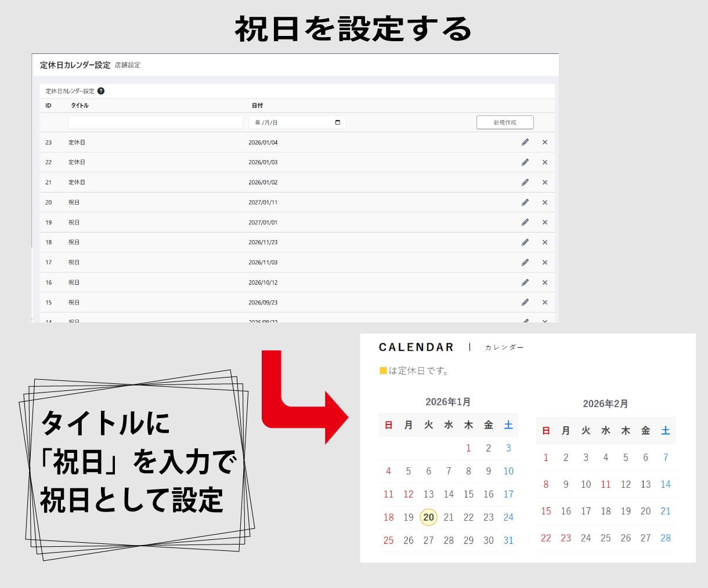Image resolution: width=708 pixels, height=588 pixels.
Task: Select February 11 holiday in the calendar
Action: click(x=605, y=484)
